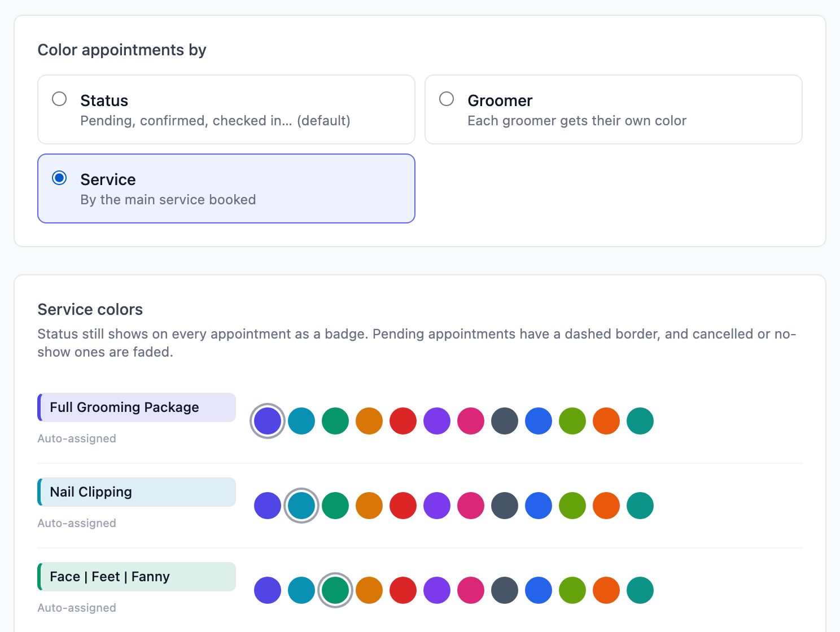Set Face | Feet | Fanny to green
The width and height of the screenshot is (840, 632).
click(335, 590)
